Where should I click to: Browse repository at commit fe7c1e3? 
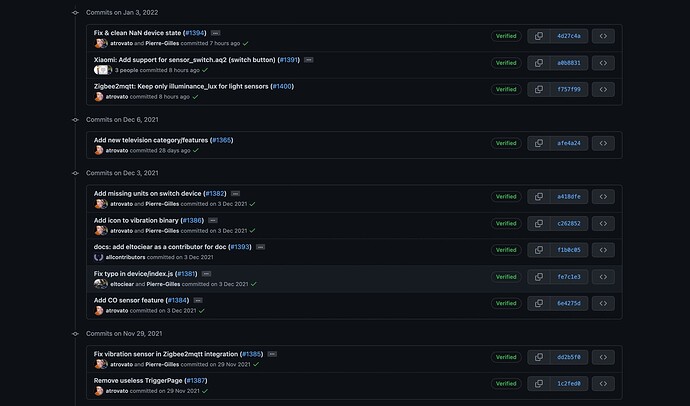pyautogui.click(x=603, y=277)
